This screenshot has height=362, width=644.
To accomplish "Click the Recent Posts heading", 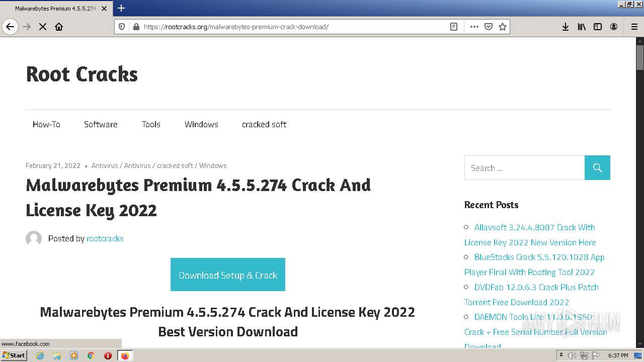I will click(x=491, y=205).
